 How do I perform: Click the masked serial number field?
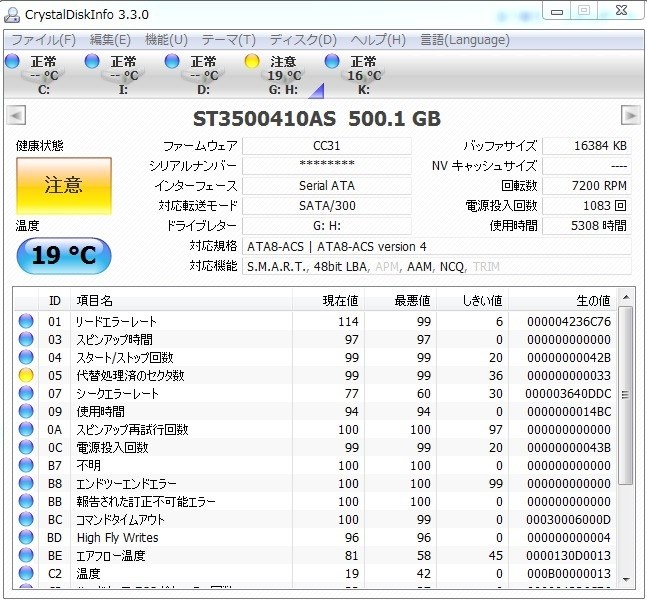coord(327,165)
